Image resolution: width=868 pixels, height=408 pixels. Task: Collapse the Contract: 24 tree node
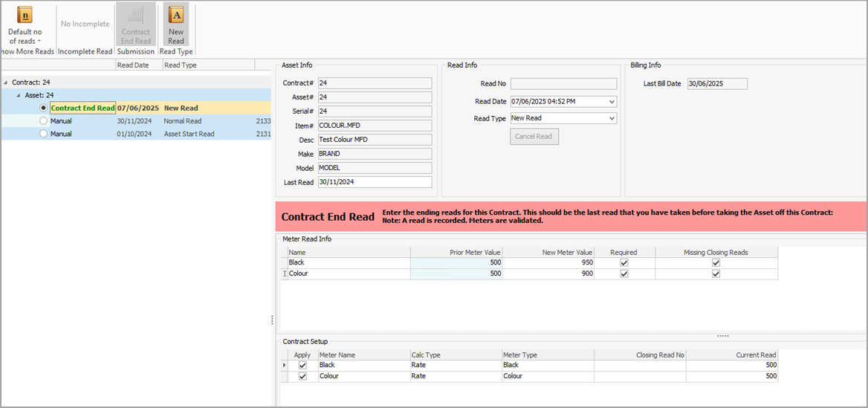tap(6, 82)
